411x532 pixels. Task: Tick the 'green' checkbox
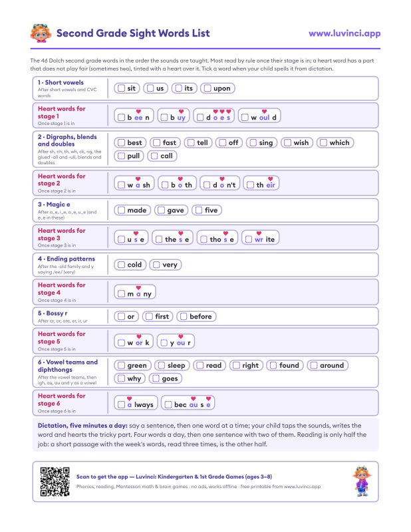tap(121, 365)
